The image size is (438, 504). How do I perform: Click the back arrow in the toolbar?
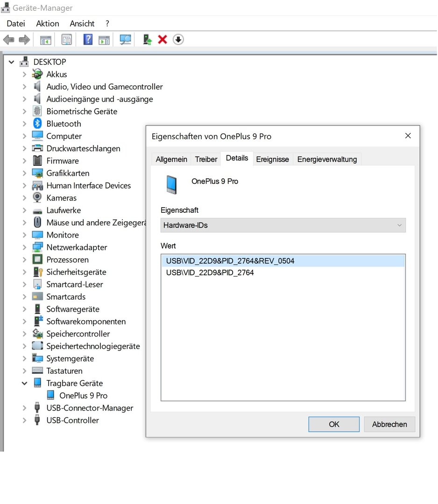[x=8, y=40]
